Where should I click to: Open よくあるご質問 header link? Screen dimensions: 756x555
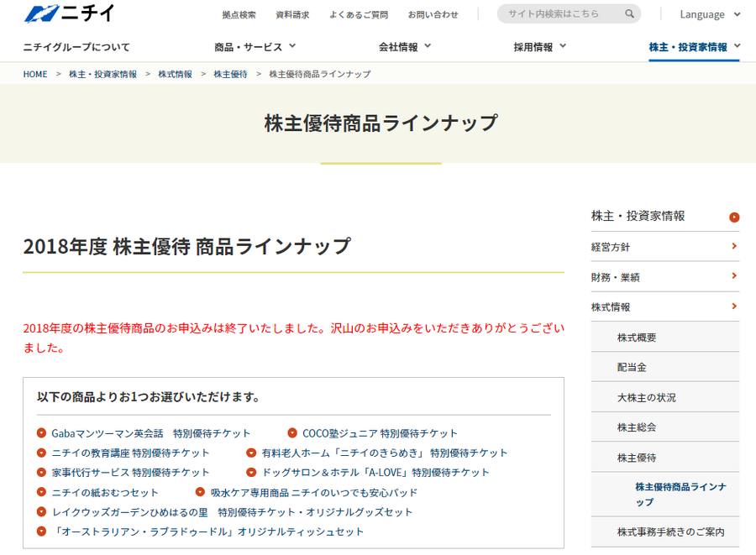coord(359,15)
